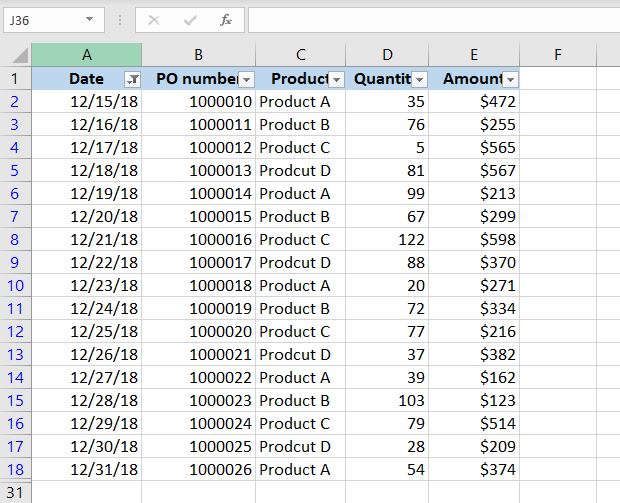Click amount cell $472
Viewport: 620px width, 503px height.
pos(474,102)
